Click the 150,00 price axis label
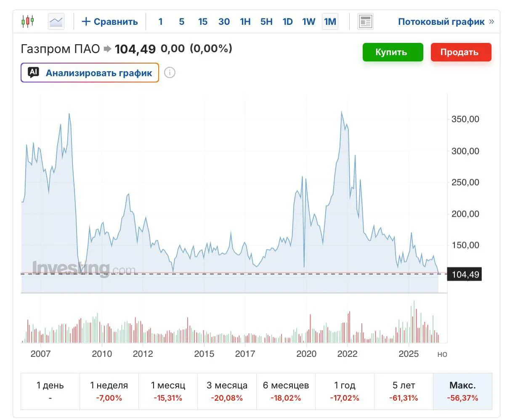 (x=465, y=245)
